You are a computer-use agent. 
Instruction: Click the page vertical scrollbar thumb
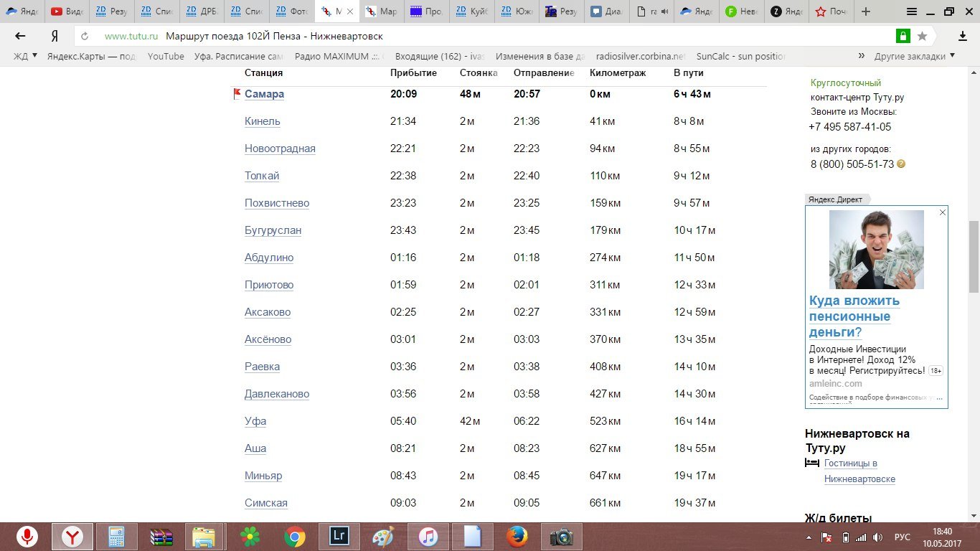(x=974, y=256)
